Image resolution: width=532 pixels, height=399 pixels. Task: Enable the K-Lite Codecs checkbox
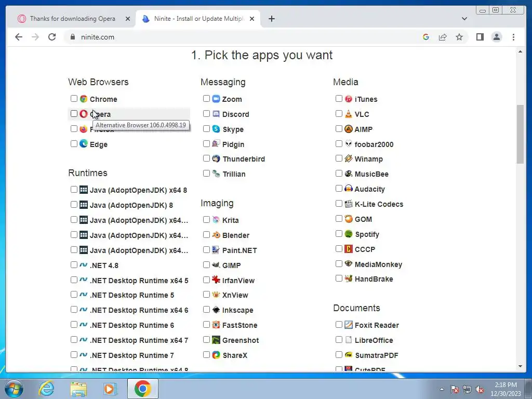(x=339, y=204)
